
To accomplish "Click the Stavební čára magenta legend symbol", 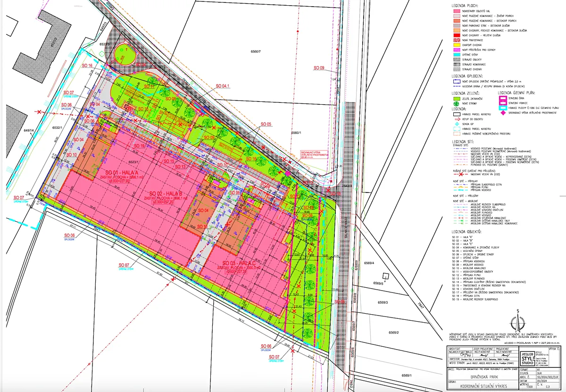I will pos(503,98).
